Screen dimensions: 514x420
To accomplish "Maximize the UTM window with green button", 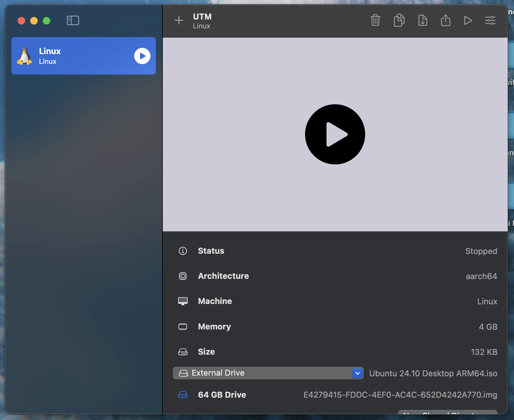I will 46,21.
